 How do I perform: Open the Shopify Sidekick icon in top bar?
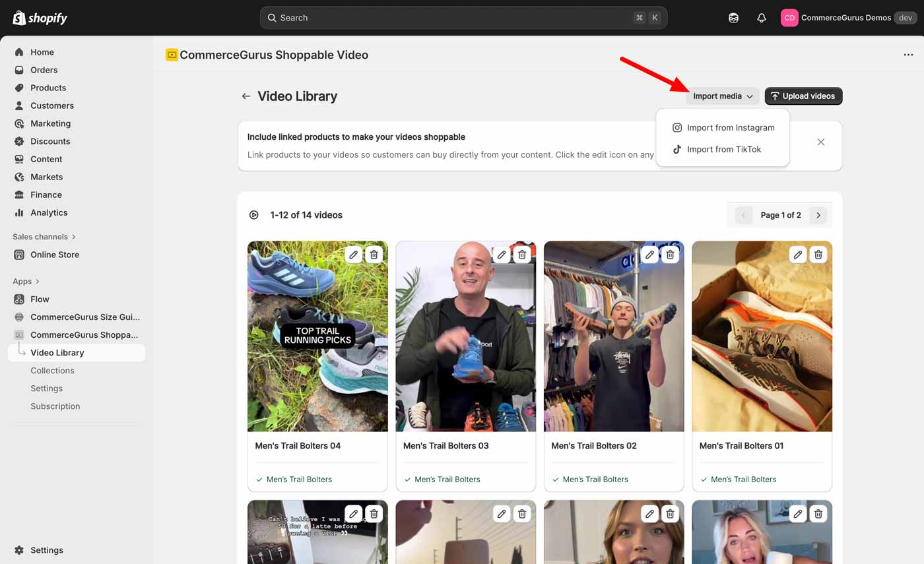point(733,18)
